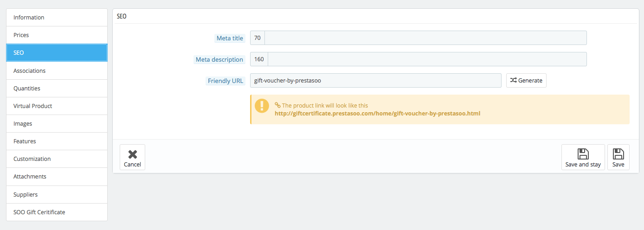
Task: Open the Information tab
Action: pyautogui.click(x=57, y=18)
